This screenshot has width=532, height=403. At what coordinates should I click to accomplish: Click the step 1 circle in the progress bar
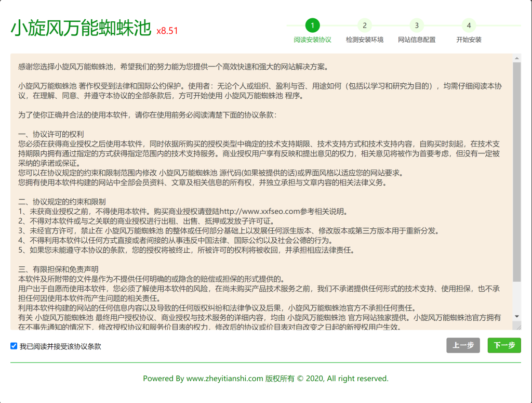pyautogui.click(x=312, y=25)
